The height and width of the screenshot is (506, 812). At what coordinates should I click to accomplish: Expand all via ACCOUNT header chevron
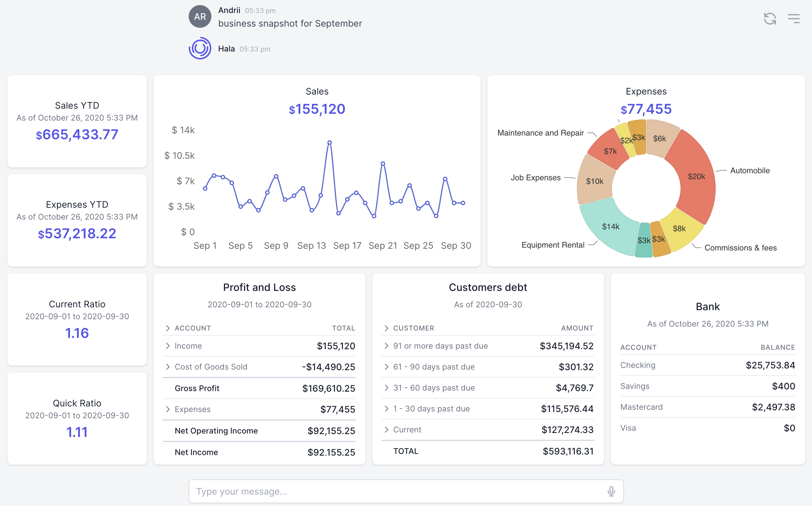pyautogui.click(x=168, y=328)
